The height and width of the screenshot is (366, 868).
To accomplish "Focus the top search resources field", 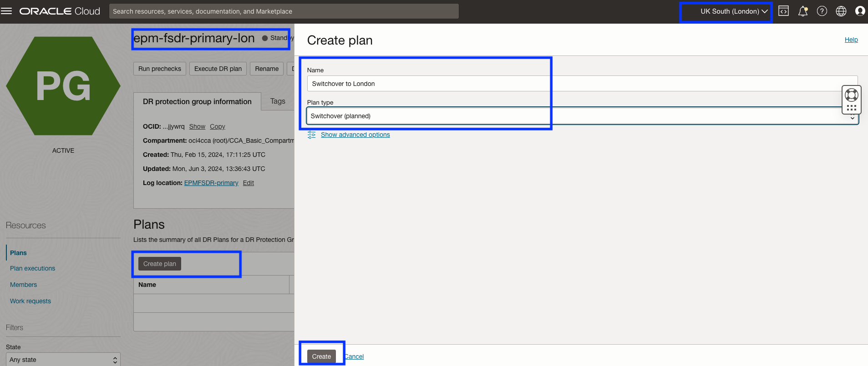I will pyautogui.click(x=284, y=11).
